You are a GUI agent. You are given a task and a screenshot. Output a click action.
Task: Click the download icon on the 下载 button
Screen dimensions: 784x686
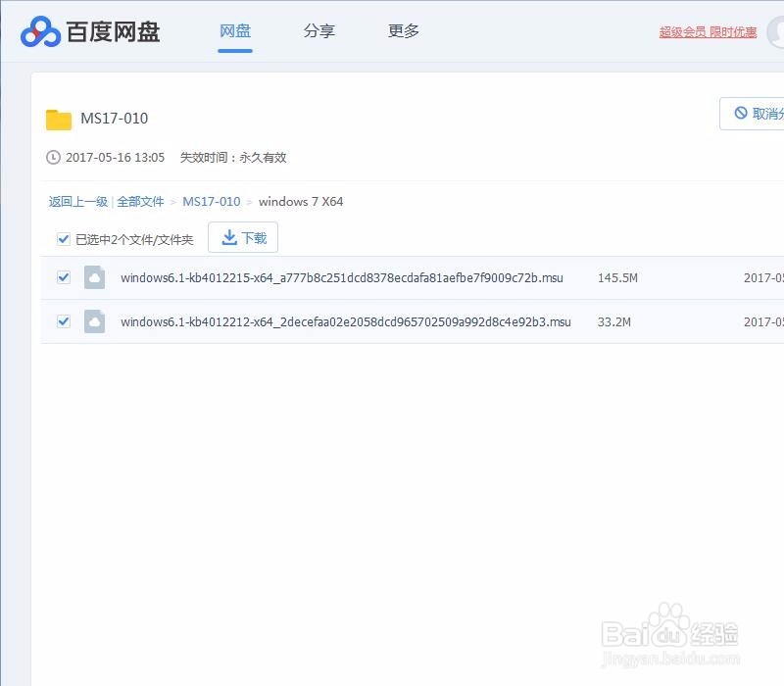click(231, 236)
